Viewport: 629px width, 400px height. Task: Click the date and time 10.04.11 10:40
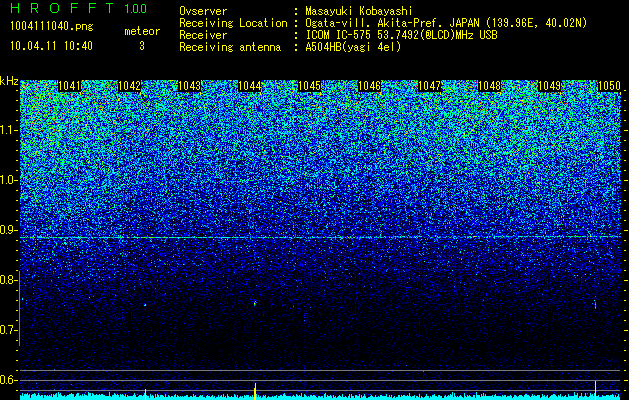coord(52,46)
